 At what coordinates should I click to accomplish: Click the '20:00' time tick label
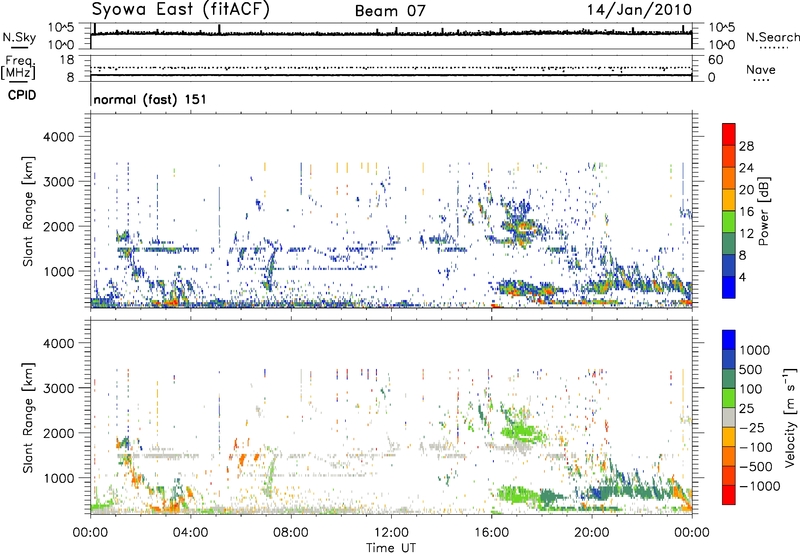591,533
